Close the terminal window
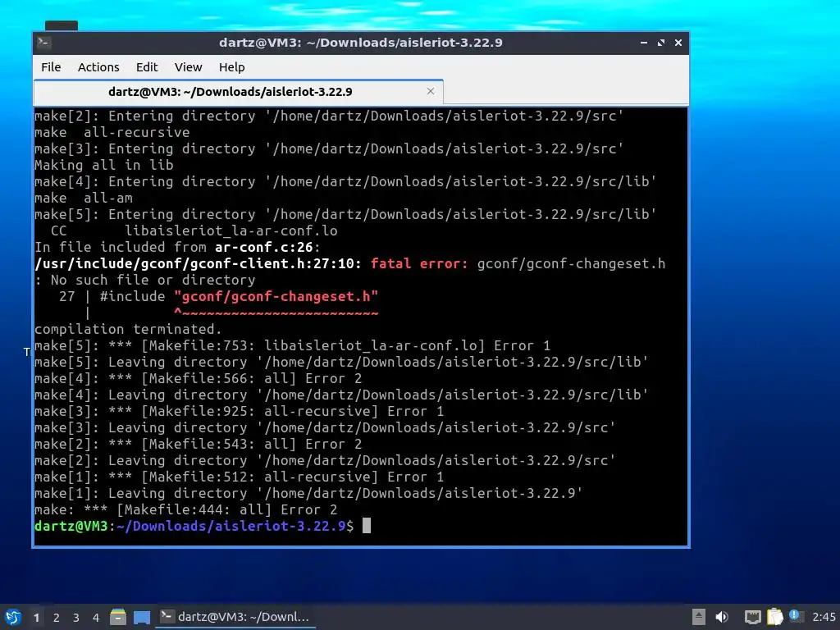This screenshot has height=630, width=840. [x=678, y=43]
